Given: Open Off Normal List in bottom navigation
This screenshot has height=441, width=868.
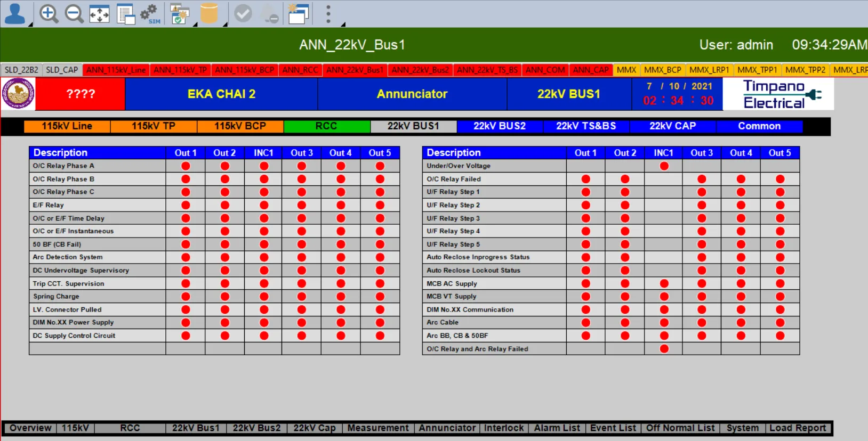Looking at the screenshot, I should pos(680,428).
